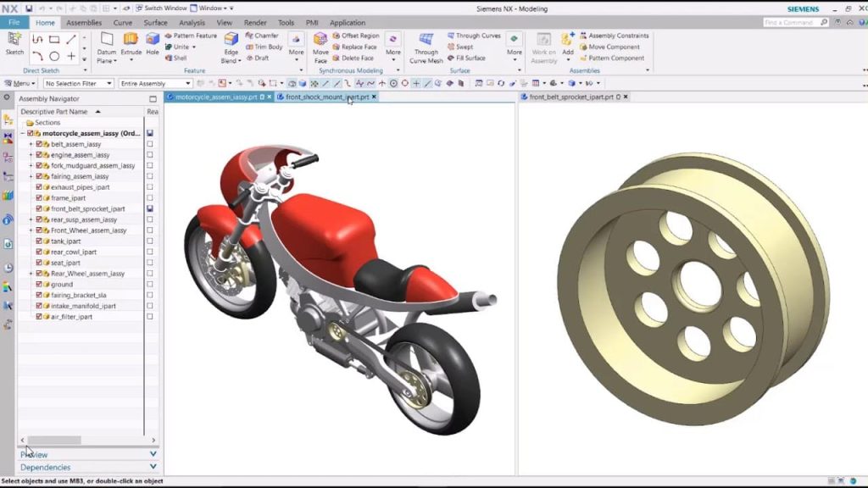
Task: Select the Trim Body command
Action: coord(268,47)
